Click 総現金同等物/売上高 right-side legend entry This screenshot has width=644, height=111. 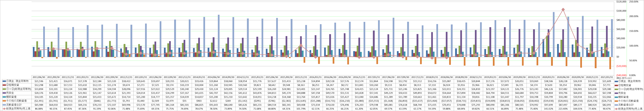pyautogui.click(x=629, y=109)
